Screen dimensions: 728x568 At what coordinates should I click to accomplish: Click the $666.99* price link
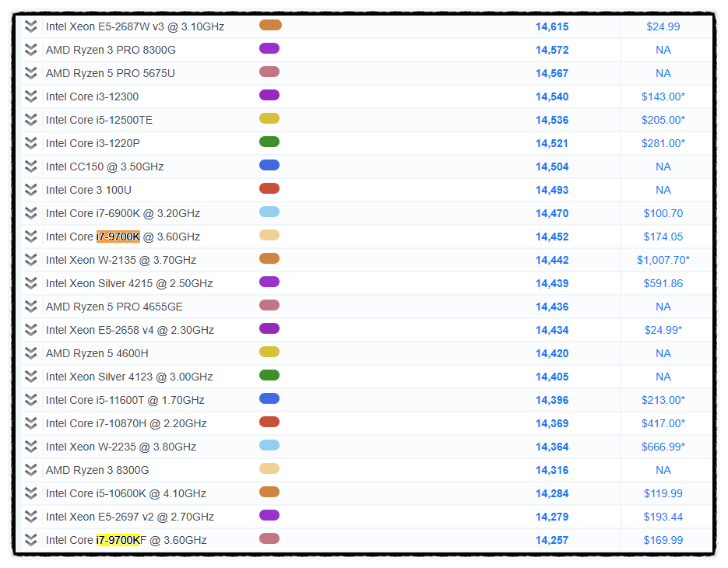(663, 447)
